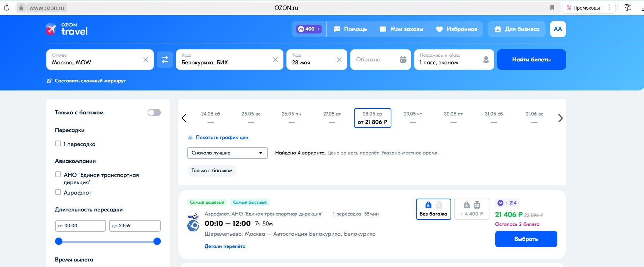Bookmark this page in address bar
The height and width of the screenshot is (267, 644).
(552, 8)
